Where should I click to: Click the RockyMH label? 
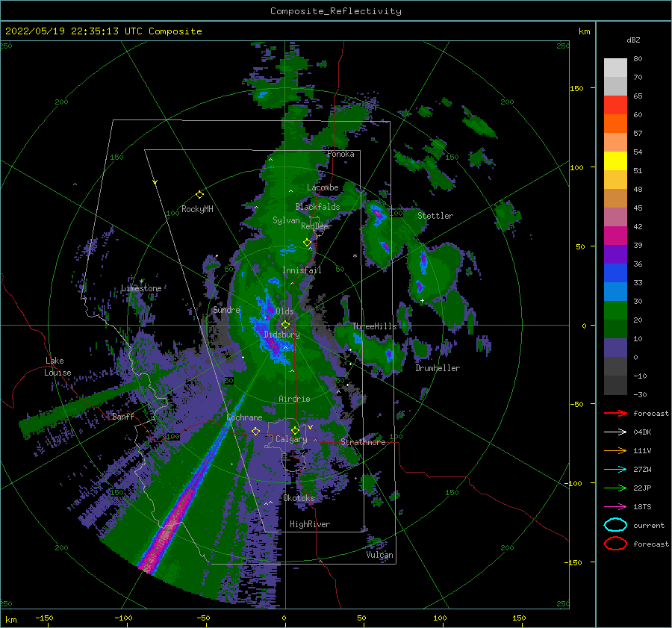197,209
